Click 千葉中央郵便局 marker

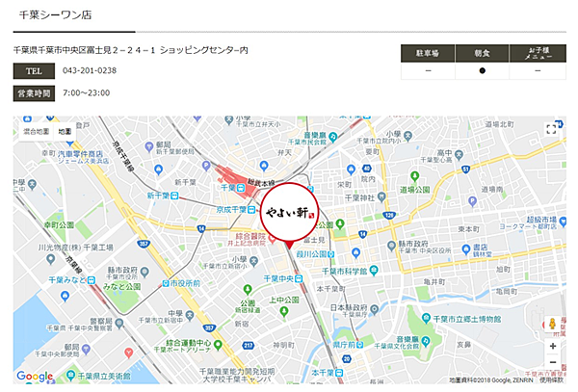pyautogui.click(x=86, y=349)
